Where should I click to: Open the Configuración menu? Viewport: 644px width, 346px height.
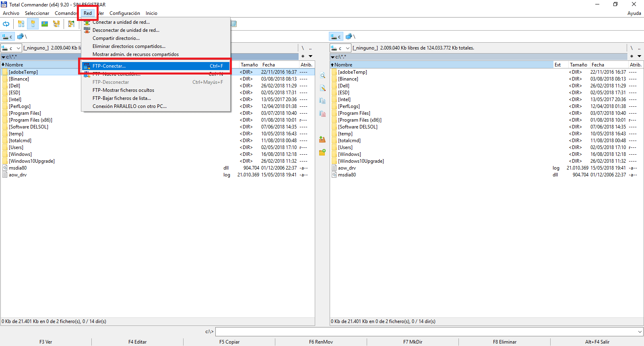point(125,13)
